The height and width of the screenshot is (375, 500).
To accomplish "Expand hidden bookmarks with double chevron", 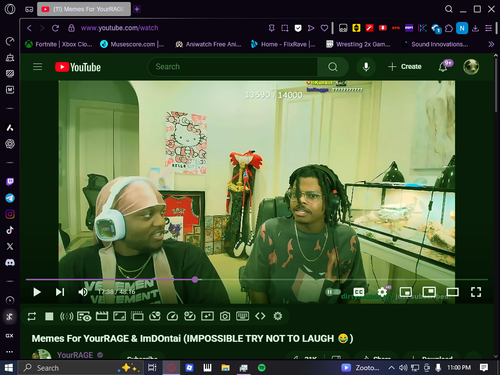I will (x=491, y=44).
